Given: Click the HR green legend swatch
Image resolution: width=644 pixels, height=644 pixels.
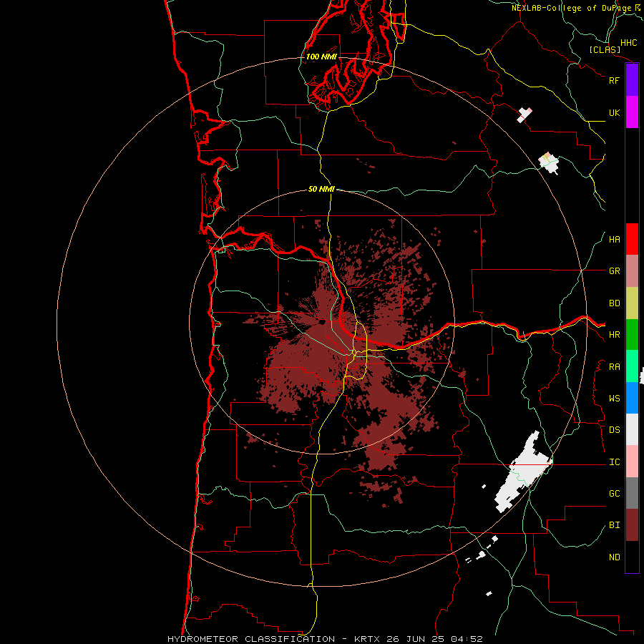Looking at the screenshot, I should point(632,335).
